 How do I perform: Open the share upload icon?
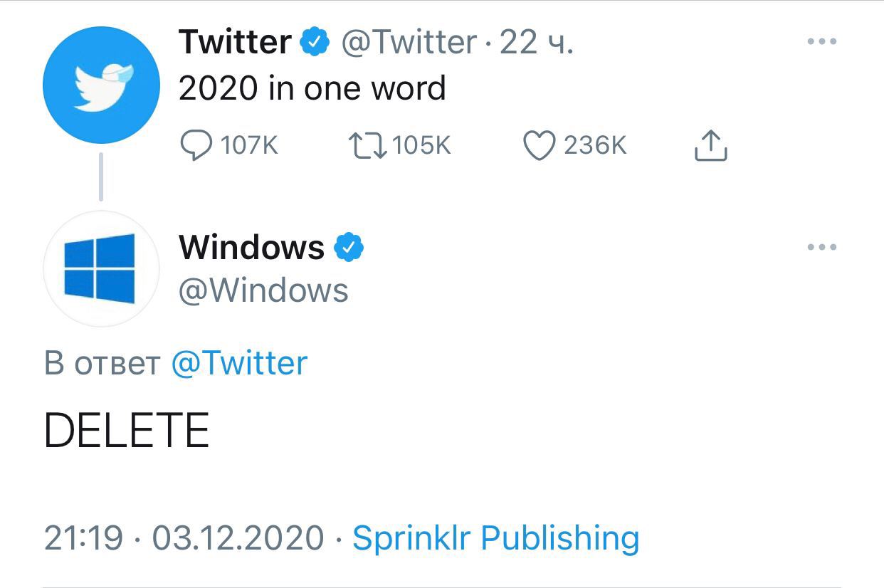[x=710, y=146]
